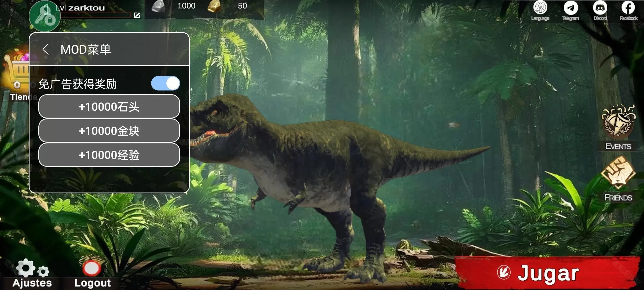Click the gold nugget counter 50
This screenshot has width=644, height=290.
click(x=242, y=6)
